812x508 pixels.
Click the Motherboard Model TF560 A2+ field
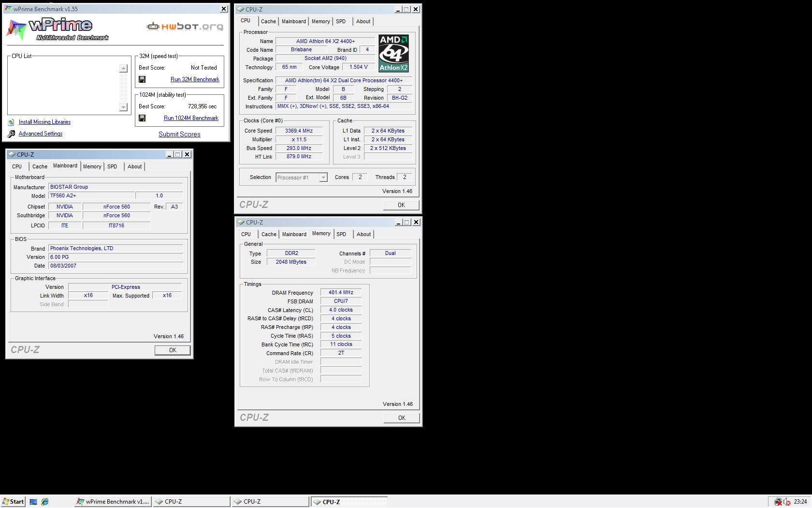click(x=91, y=196)
